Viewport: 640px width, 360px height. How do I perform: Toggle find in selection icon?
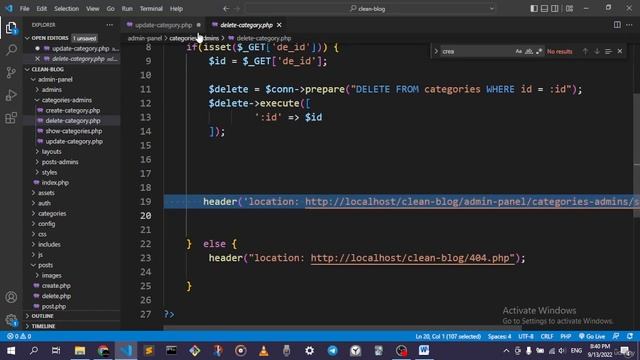coord(608,51)
